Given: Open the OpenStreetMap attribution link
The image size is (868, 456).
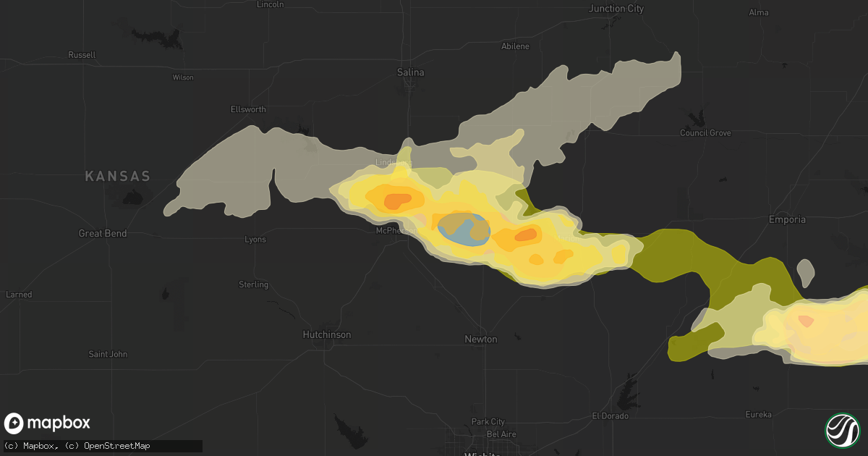Looking at the screenshot, I should tap(116, 446).
